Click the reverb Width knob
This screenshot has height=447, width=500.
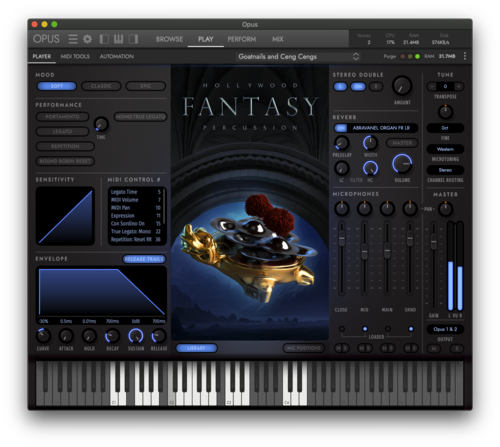coord(370,143)
